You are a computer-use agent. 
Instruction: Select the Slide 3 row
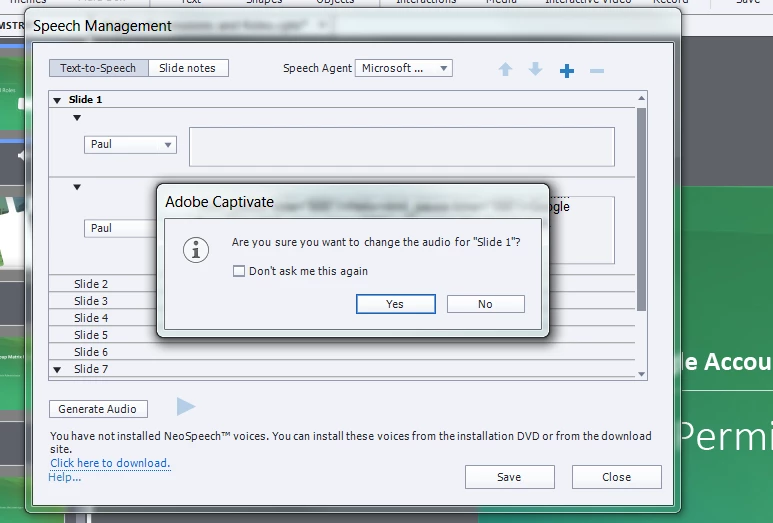click(342, 301)
